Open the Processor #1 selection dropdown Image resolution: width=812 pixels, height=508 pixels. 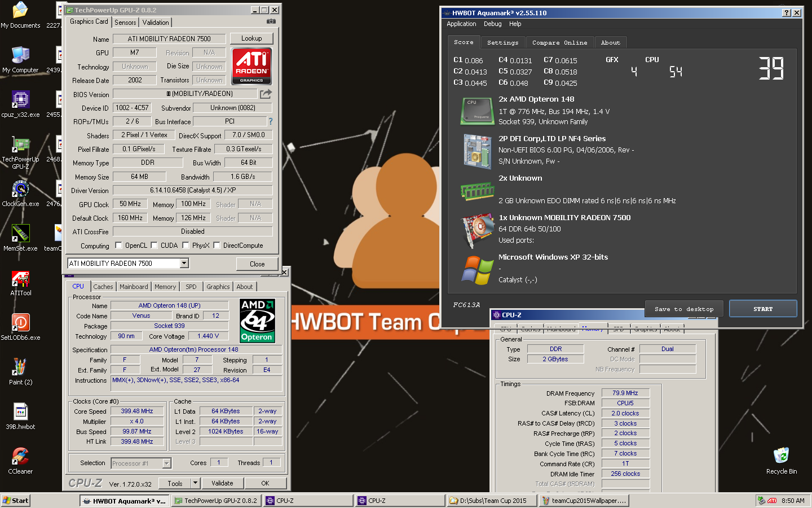(x=167, y=463)
